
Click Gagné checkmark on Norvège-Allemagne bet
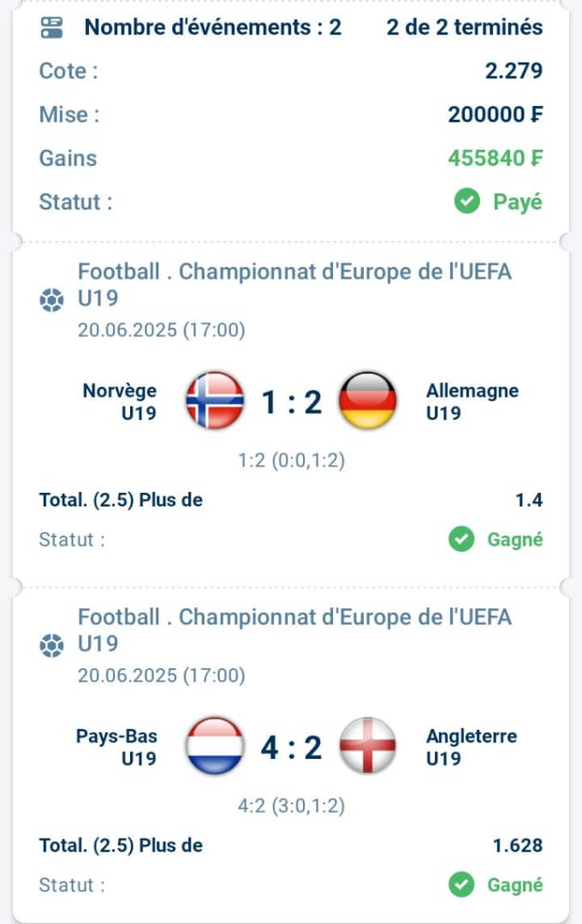461,539
